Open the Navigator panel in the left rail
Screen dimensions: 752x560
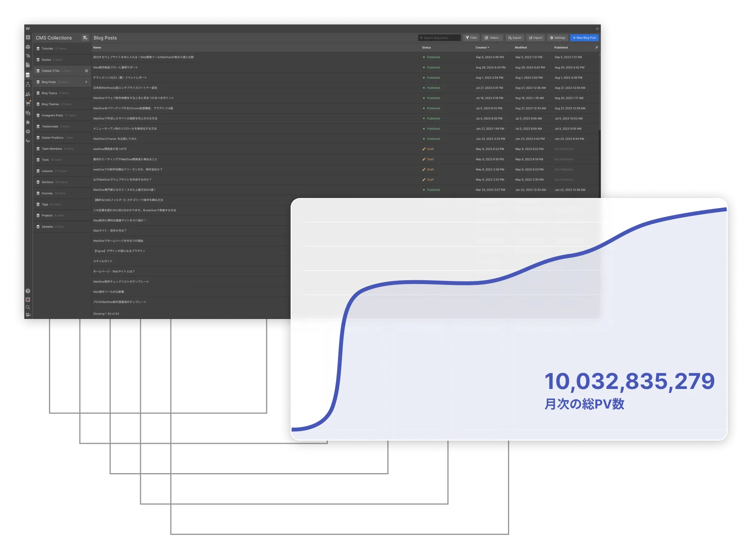click(x=28, y=84)
